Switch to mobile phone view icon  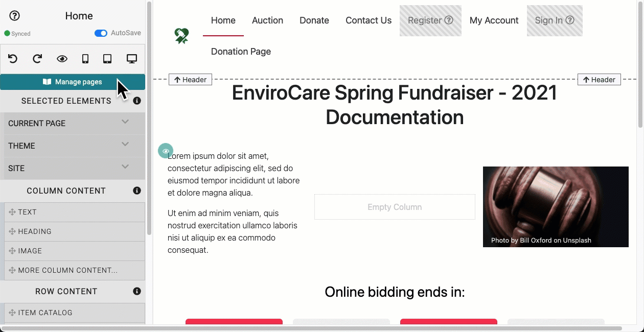coord(85,59)
